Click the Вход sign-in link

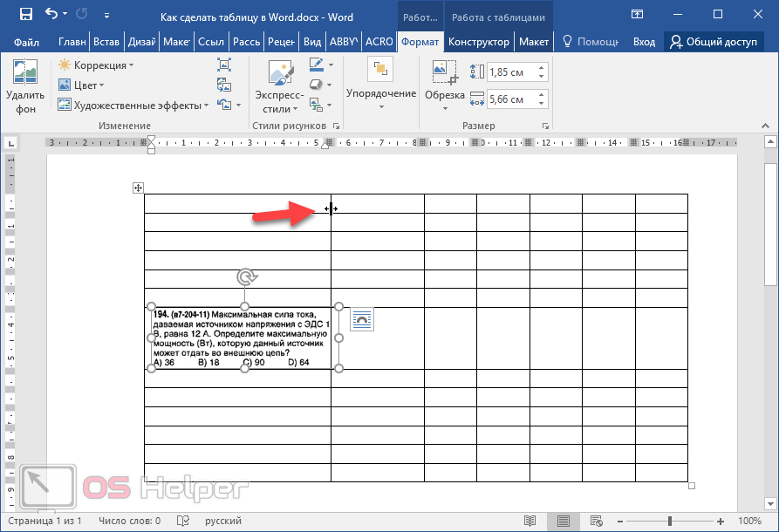point(644,42)
